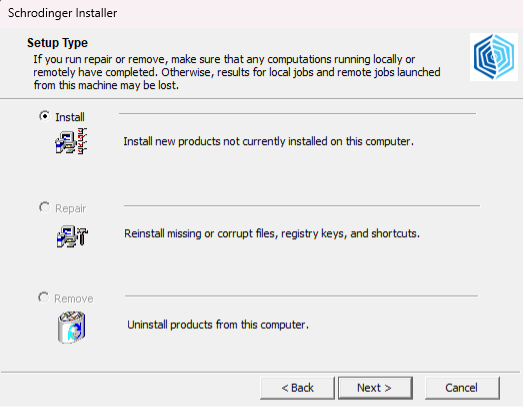
Task: Click the Schrodinger hexagon logo
Action: pyautogui.click(x=494, y=57)
